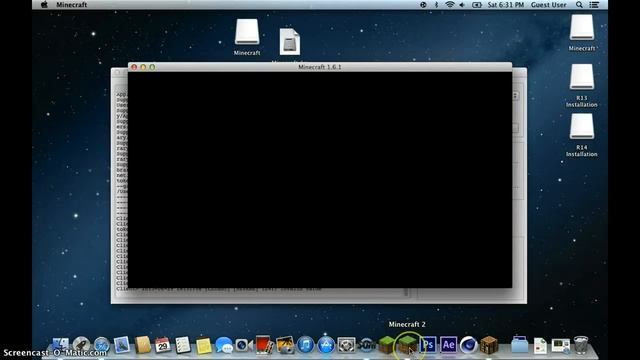Zoom the Minecraft 1.6.1 window
The image size is (640, 360).
tap(152, 67)
